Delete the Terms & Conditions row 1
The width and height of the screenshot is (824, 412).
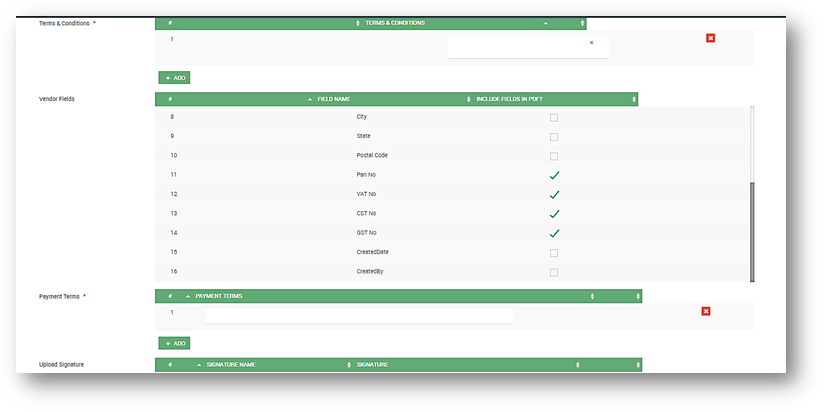[710, 38]
